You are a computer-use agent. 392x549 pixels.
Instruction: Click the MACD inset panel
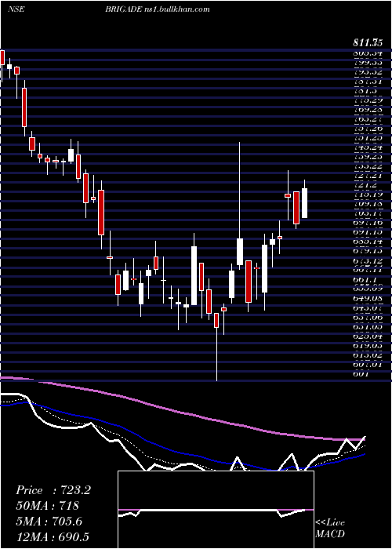pyautogui.click(x=216, y=510)
